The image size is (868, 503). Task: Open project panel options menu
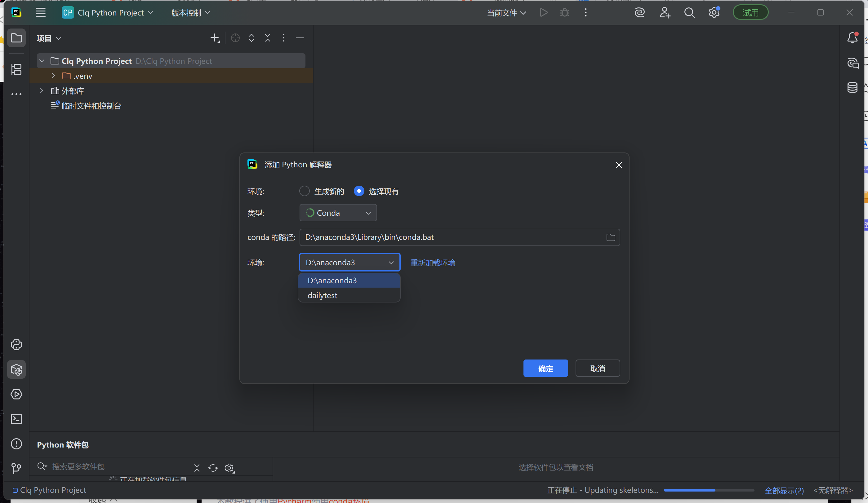(283, 38)
